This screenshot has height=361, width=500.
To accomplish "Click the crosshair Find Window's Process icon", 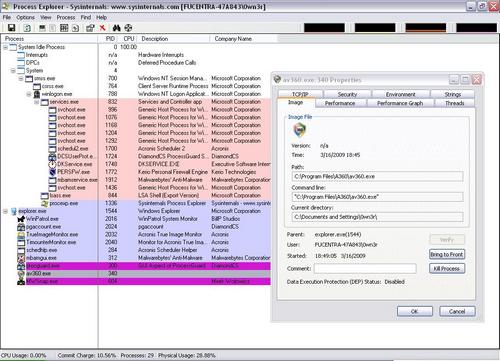I will pyautogui.click(x=128, y=28).
